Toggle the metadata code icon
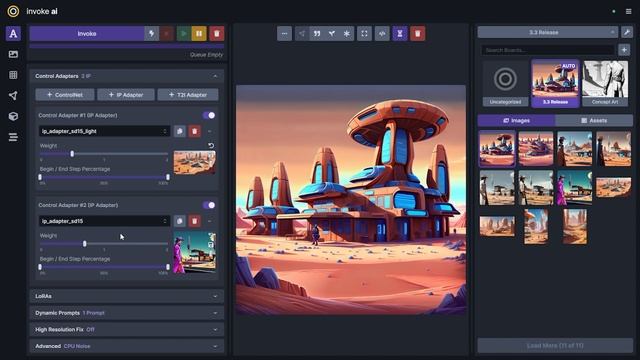 point(382,33)
